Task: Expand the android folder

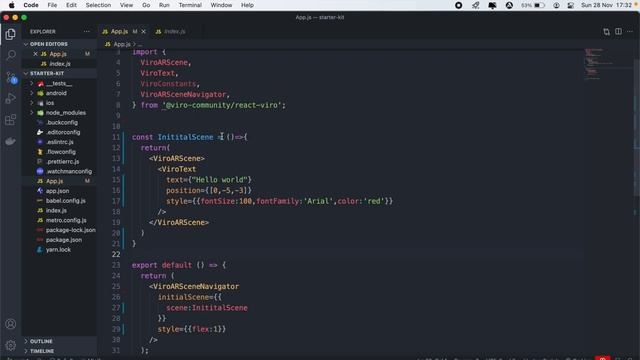Action: pyautogui.click(x=32, y=93)
